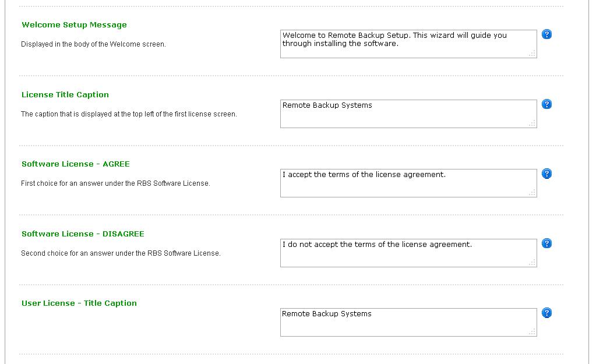Click resize handle of License Title Caption box
Viewport: 596px width, 364px height.
click(532, 123)
